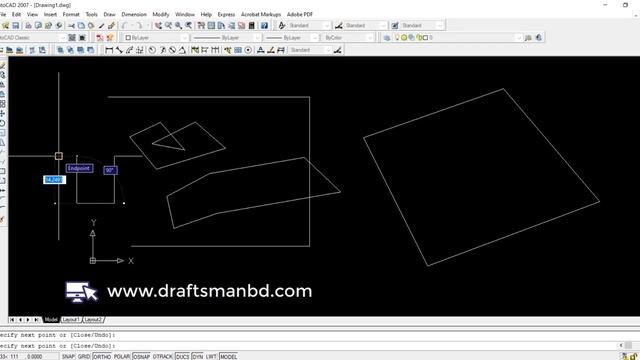Viewport: 640px width, 360px height.
Task: Click the Zoom Realtime magnifier icon
Action: coord(168,25)
